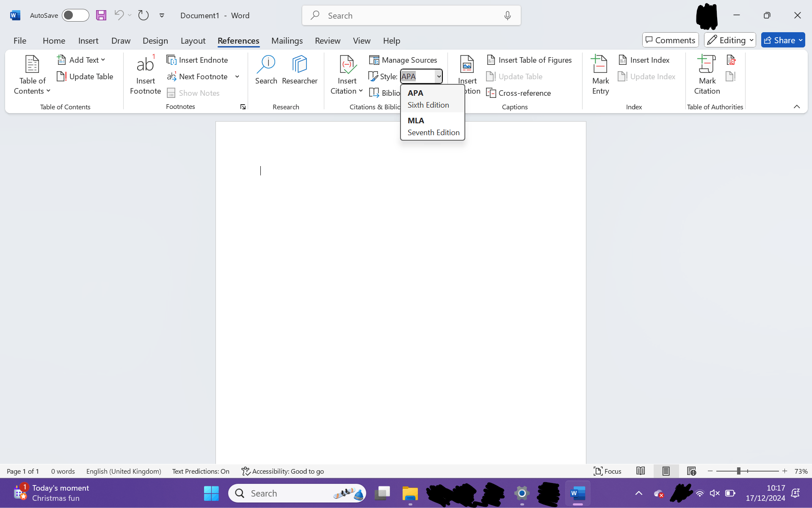This screenshot has width=812, height=508.
Task: Select MLA Seventh Edition style
Action: click(432, 126)
